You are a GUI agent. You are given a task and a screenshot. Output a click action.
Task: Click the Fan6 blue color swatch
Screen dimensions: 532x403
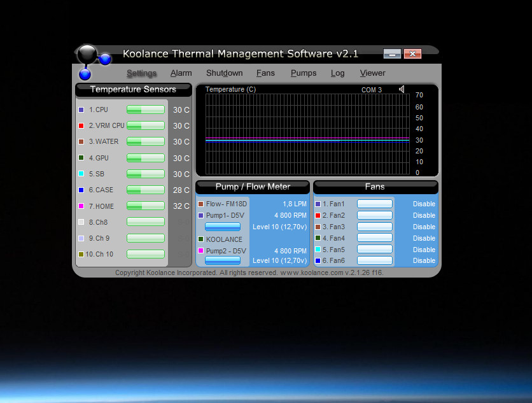[318, 260]
